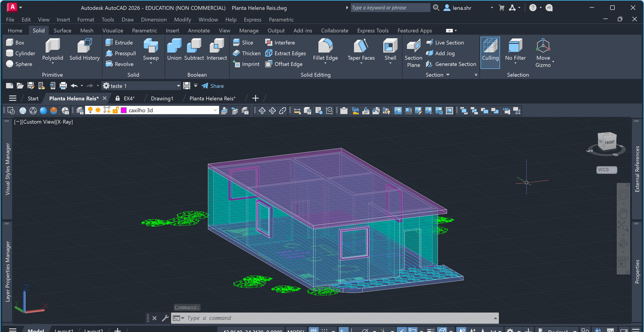
Task: Activate the Live Section tool
Action: [445, 42]
